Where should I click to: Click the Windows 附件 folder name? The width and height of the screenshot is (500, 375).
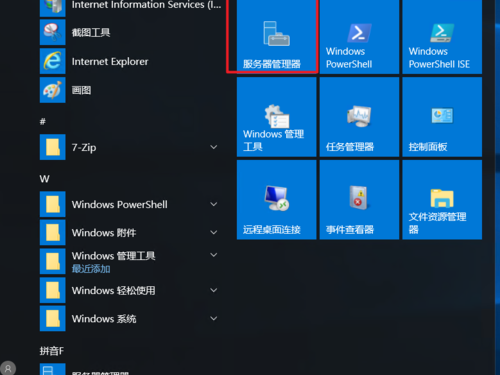coord(104,233)
